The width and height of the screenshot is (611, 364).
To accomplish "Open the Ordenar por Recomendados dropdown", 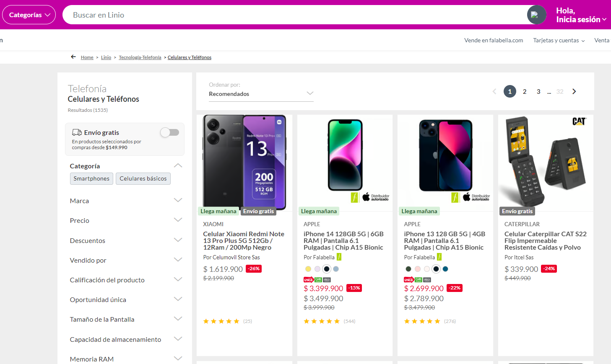I will [261, 94].
